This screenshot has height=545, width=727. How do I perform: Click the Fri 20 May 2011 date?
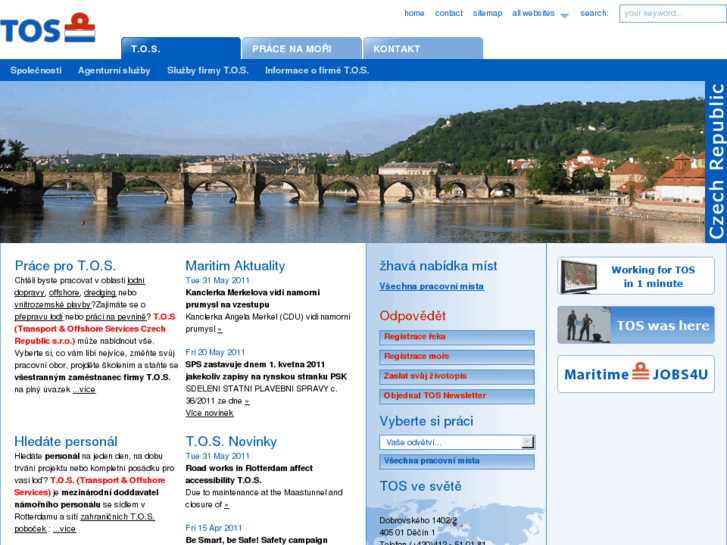pyautogui.click(x=215, y=353)
